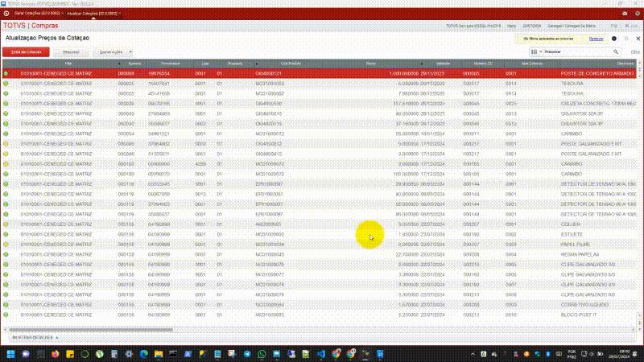The image size is (644, 362).
Task: Open column selector dropdown arrow near search
Action: pos(541,51)
